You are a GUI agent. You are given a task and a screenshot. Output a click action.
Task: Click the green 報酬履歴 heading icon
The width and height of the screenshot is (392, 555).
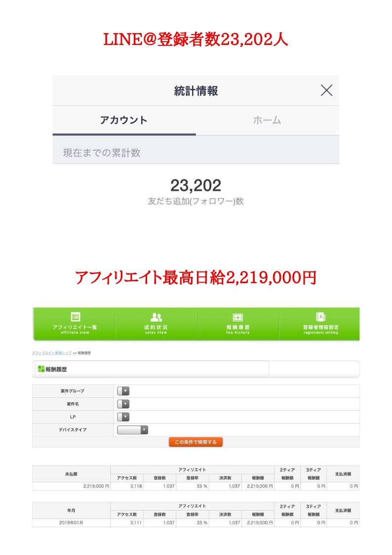[x=41, y=369]
